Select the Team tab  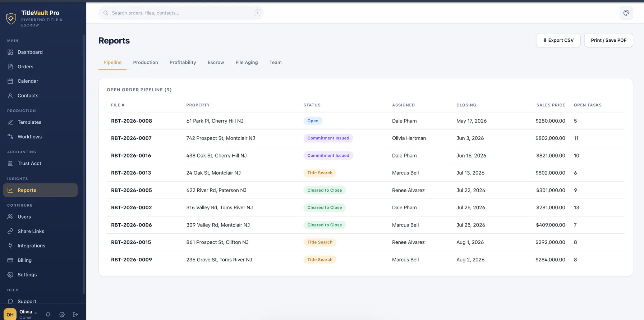(x=276, y=62)
